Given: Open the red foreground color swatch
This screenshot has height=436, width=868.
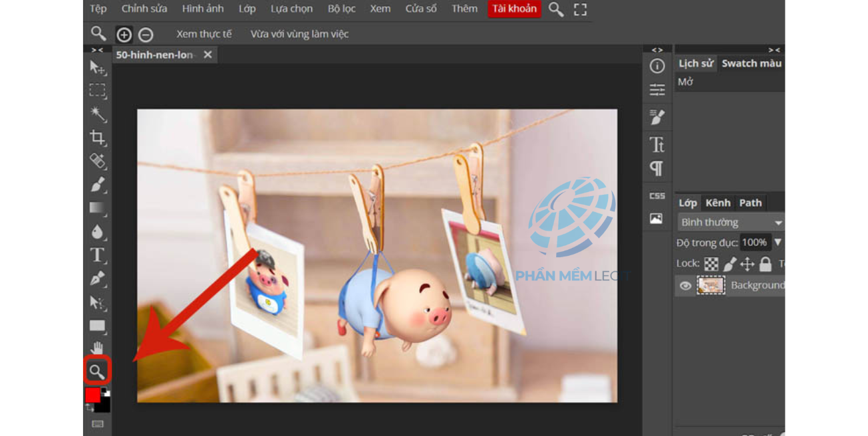Looking at the screenshot, I should tap(92, 395).
